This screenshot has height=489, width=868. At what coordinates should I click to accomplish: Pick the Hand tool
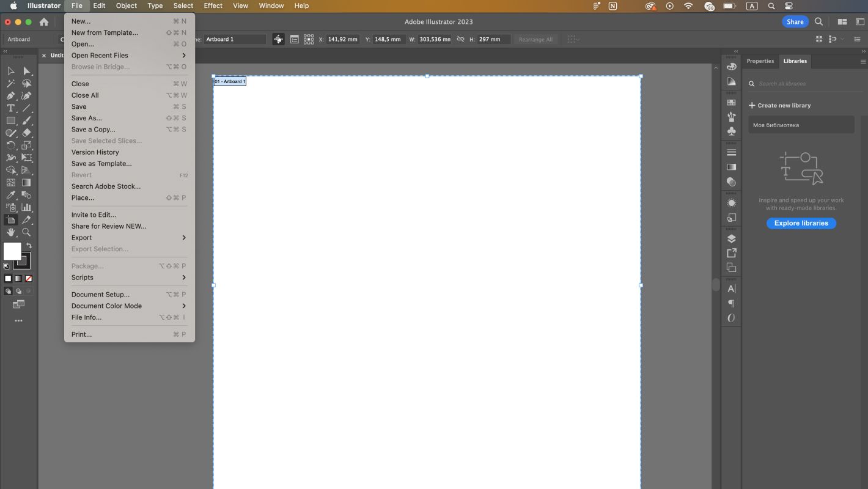[x=10, y=232]
